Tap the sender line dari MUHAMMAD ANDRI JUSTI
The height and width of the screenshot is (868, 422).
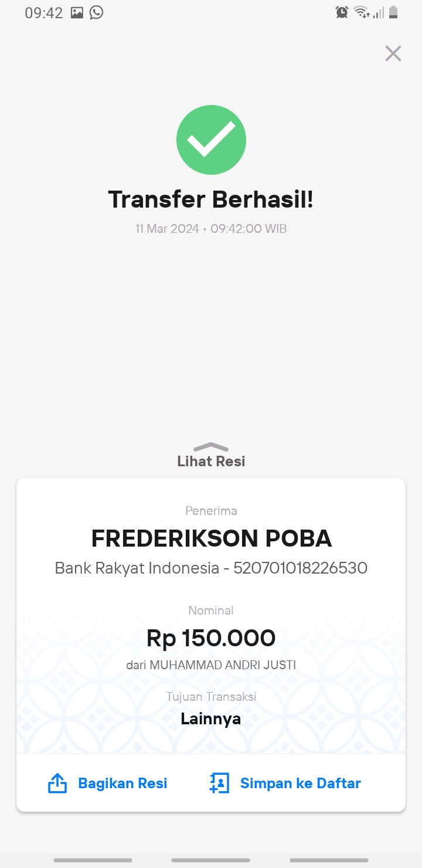pos(211,665)
